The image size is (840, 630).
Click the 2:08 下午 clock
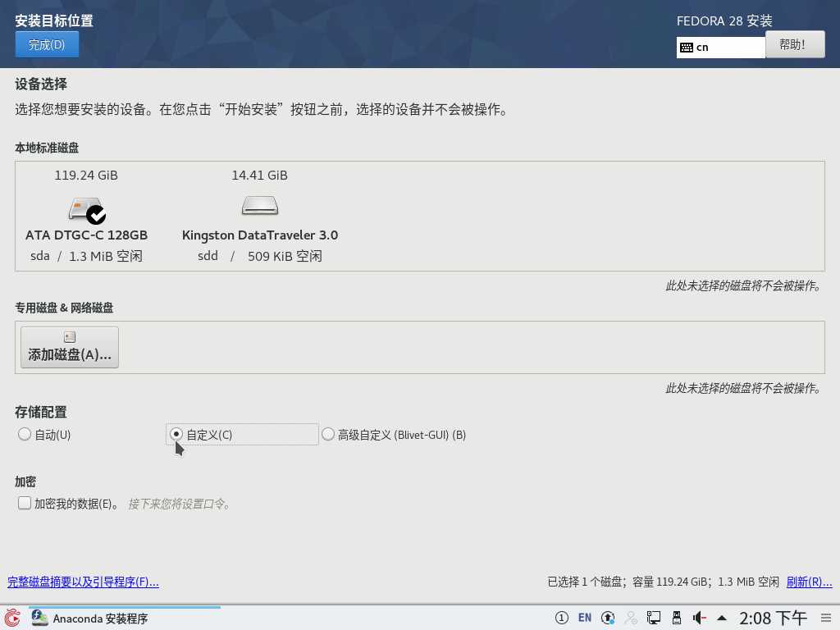click(773, 619)
